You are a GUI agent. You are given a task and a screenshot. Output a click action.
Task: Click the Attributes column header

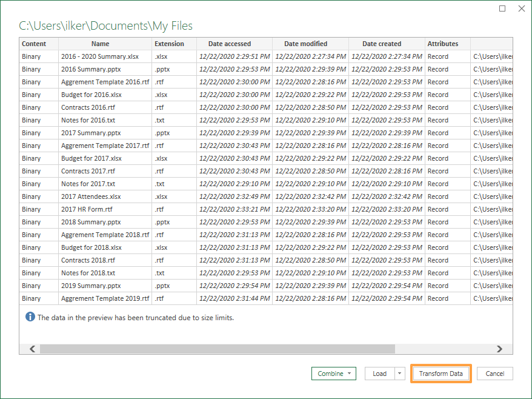pos(444,44)
